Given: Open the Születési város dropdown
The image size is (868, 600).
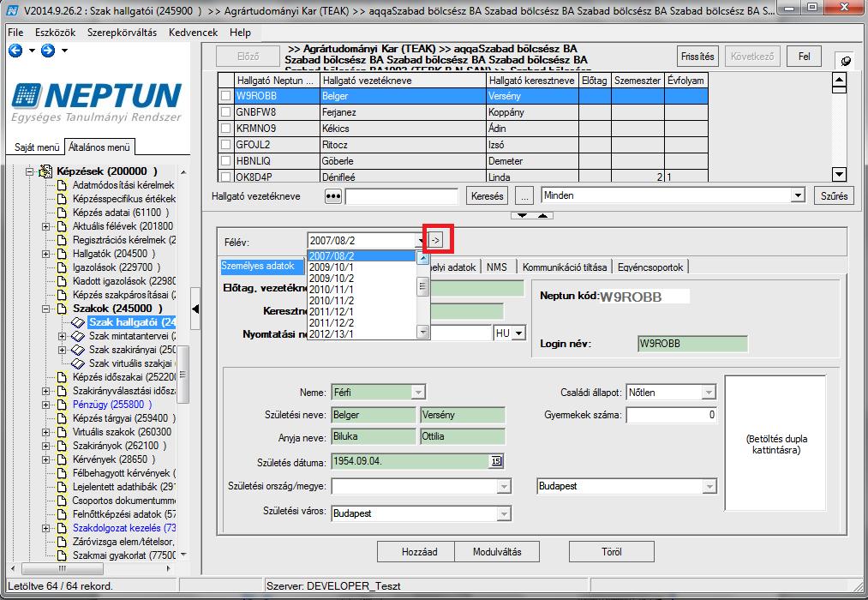Looking at the screenshot, I should 504,513.
